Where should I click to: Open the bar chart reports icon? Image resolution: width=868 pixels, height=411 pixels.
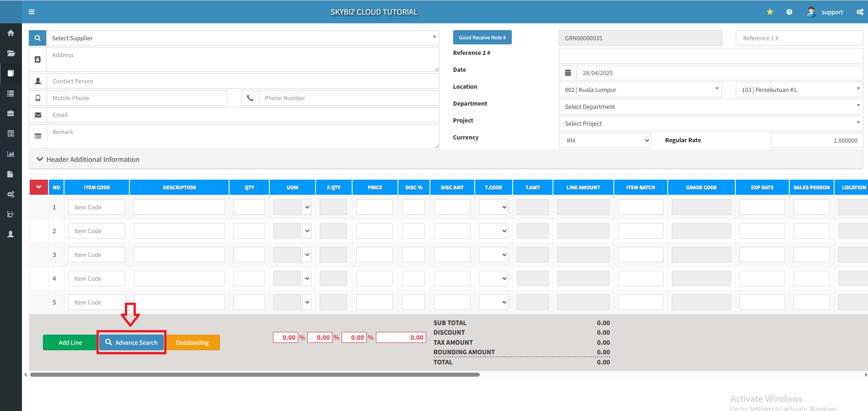tap(11, 154)
